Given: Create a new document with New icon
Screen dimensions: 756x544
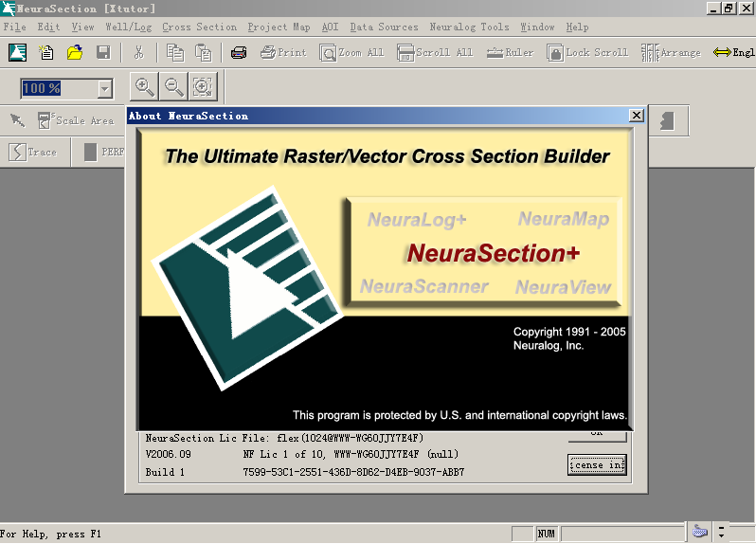Looking at the screenshot, I should [x=46, y=52].
